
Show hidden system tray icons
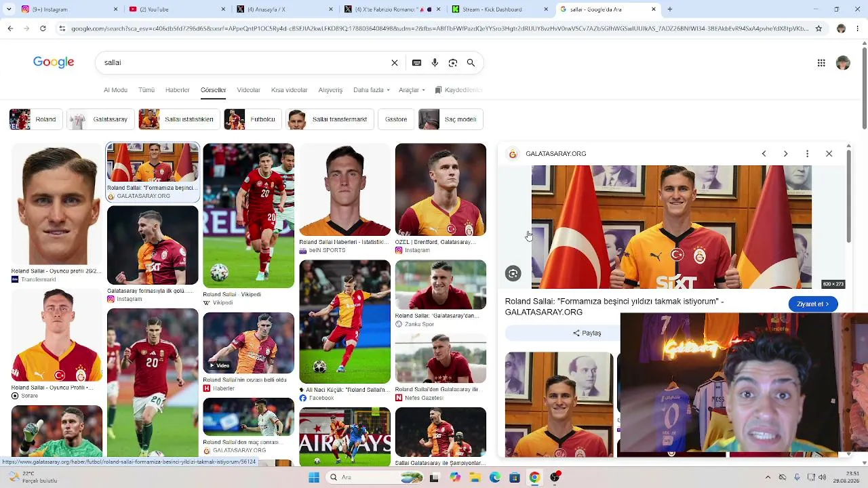[768, 477]
